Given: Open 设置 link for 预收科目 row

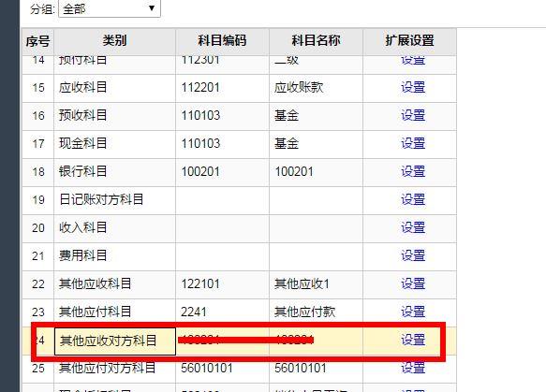Looking at the screenshot, I should [413, 115].
